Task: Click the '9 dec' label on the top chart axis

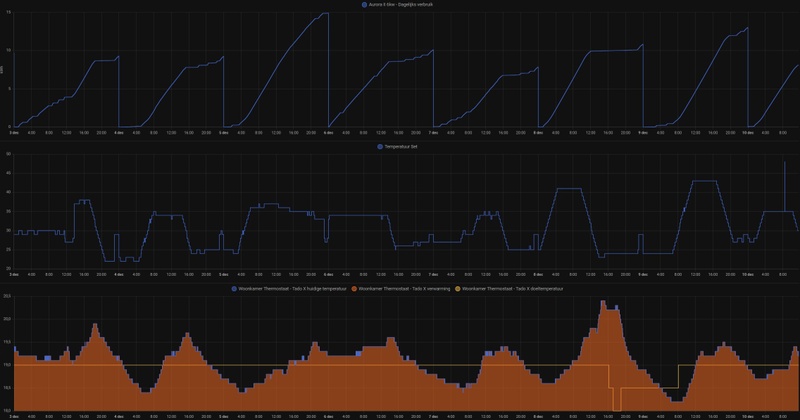Action: click(643, 133)
